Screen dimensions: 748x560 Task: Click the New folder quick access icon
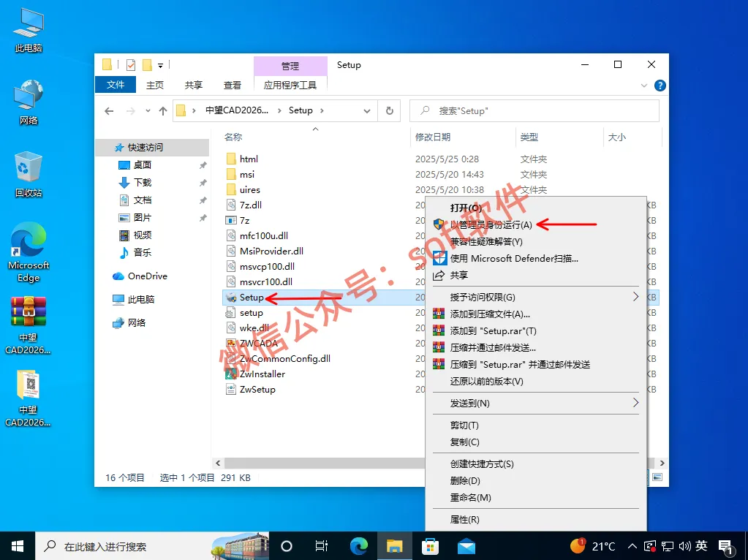[x=148, y=65]
